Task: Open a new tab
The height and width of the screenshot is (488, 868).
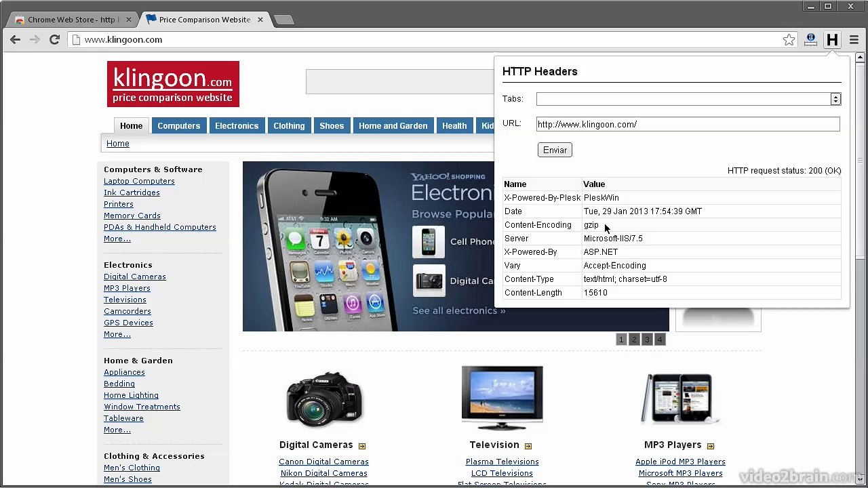Action: coord(284,20)
